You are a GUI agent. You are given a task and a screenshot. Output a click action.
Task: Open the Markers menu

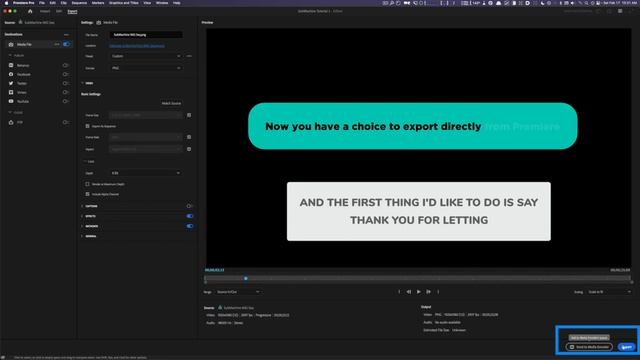pyautogui.click(x=98, y=3)
